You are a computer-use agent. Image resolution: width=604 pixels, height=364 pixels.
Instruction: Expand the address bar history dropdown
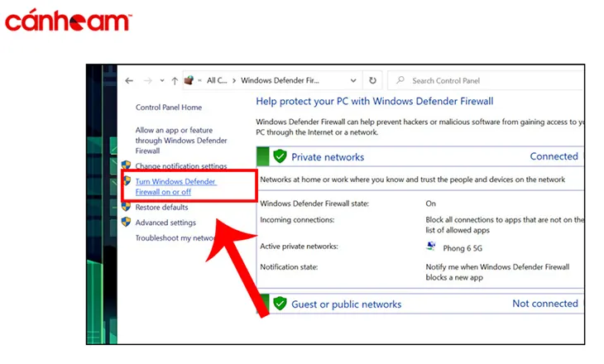(353, 80)
